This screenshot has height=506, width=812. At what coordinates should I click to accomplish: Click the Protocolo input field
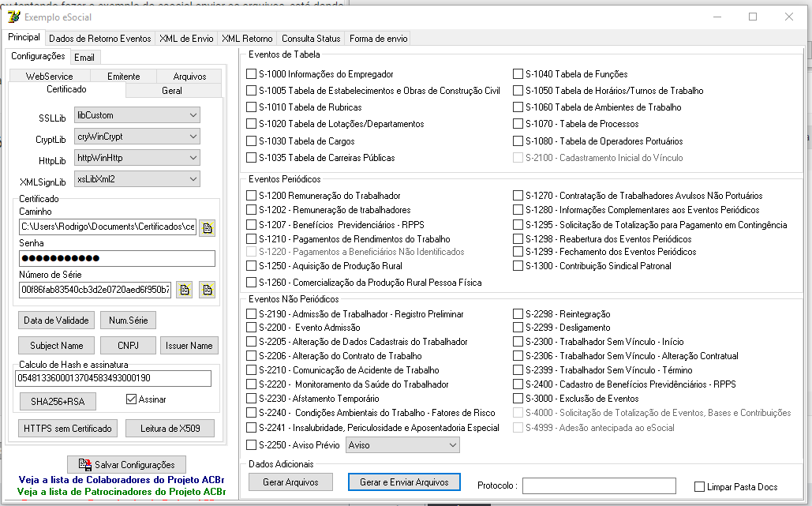(599, 485)
